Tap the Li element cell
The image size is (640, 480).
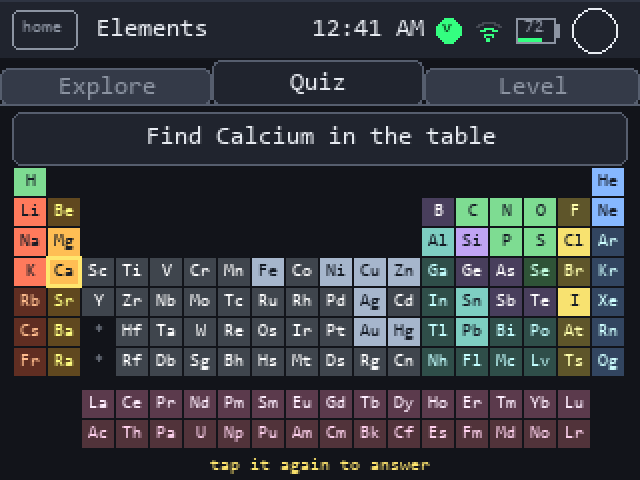click(30, 212)
